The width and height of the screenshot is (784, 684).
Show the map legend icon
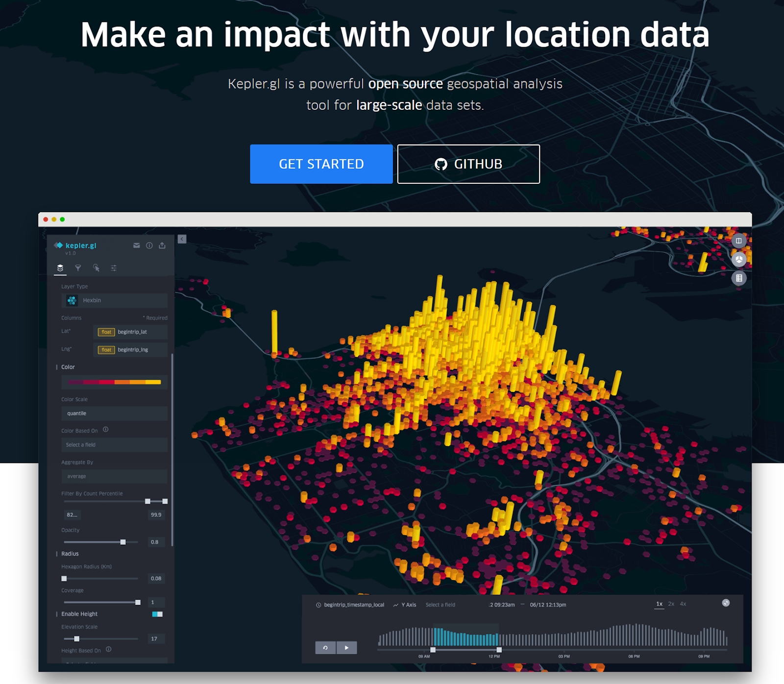click(739, 278)
